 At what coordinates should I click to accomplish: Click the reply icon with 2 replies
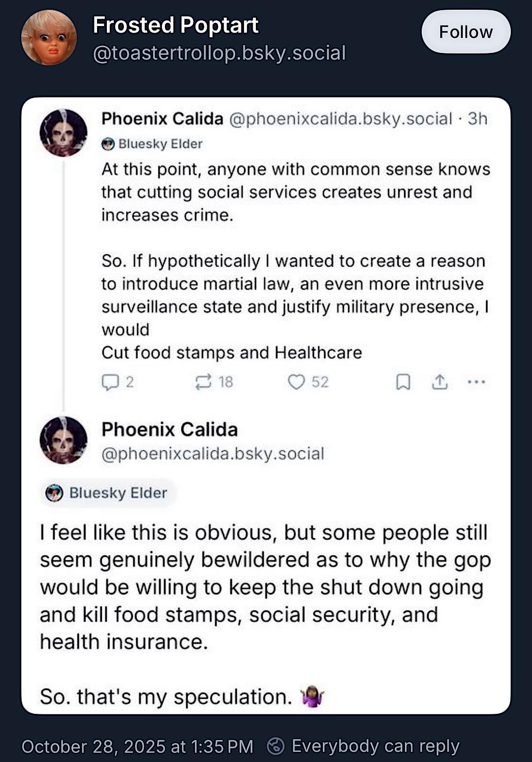click(x=110, y=382)
